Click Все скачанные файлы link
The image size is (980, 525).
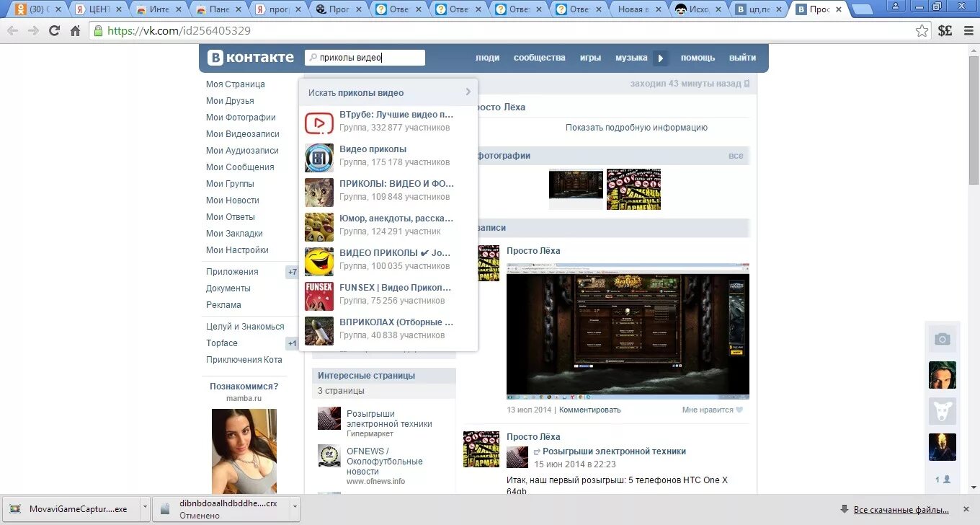click(x=901, y=510)
